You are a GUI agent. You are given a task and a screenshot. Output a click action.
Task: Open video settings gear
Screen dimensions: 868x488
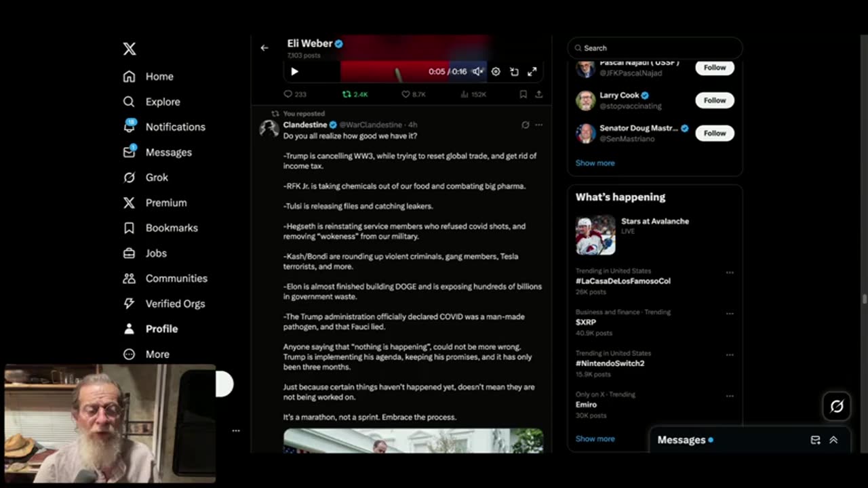(x=496, y=71)
